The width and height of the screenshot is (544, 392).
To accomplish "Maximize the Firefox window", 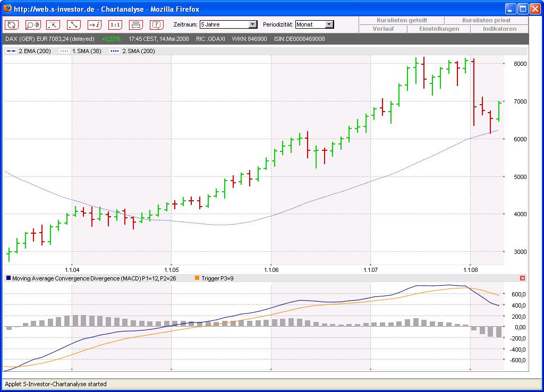I will coord(523,8).
